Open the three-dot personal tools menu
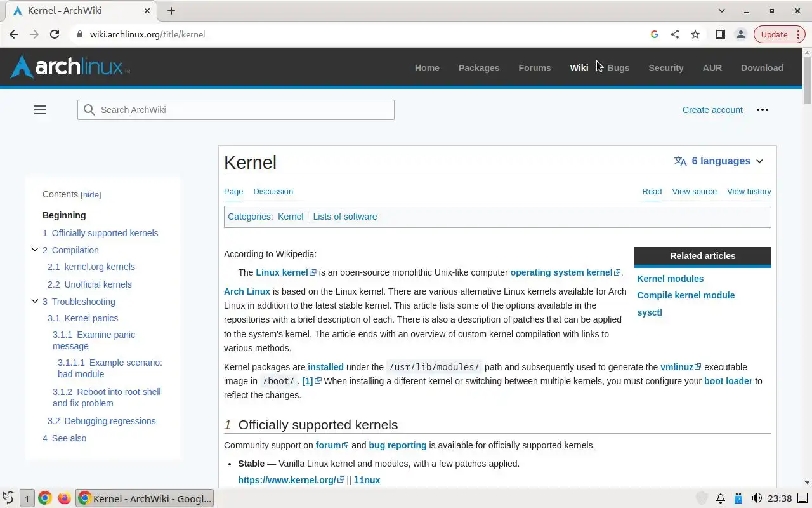 point(763,110)
